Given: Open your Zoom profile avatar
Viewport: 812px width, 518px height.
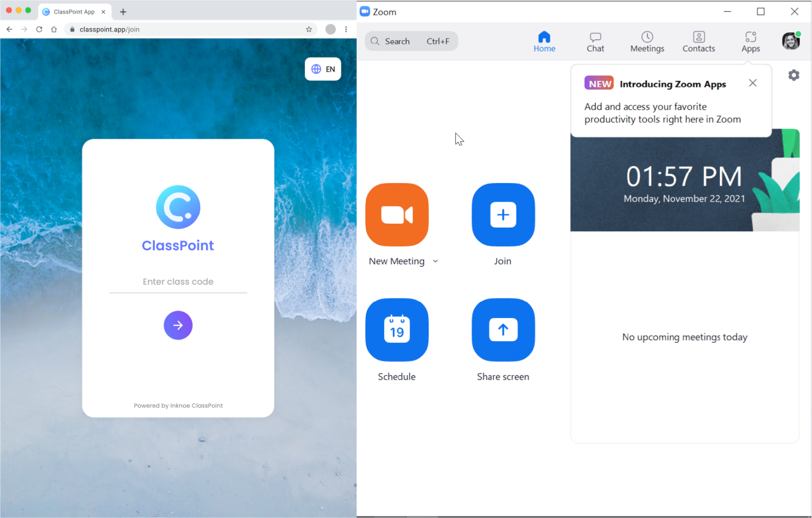Looking at the screenshot, I should [x=790, y=41].
